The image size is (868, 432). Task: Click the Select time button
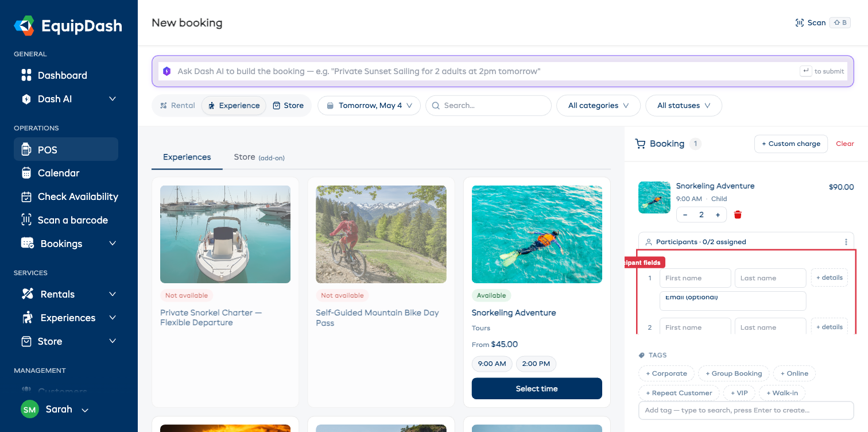point(537,388)
